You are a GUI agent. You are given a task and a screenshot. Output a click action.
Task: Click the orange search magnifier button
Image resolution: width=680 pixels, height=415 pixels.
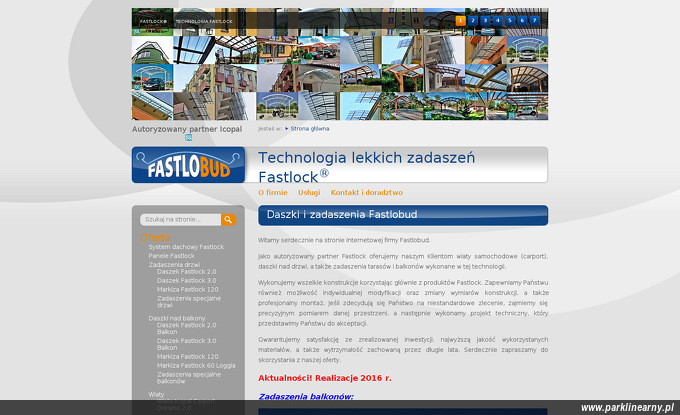(x=228, y=219)
